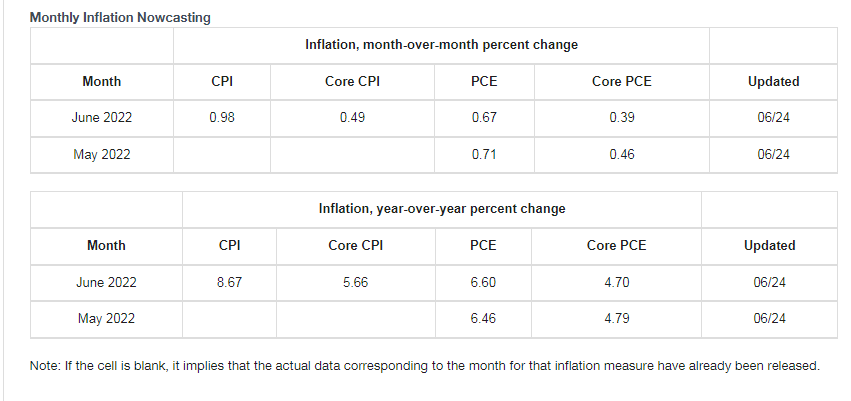Image resolution: width=851 pixels, height=401 pixels.
Task: Click Core CPI header in month-over-month table
Action: [352, 82]
